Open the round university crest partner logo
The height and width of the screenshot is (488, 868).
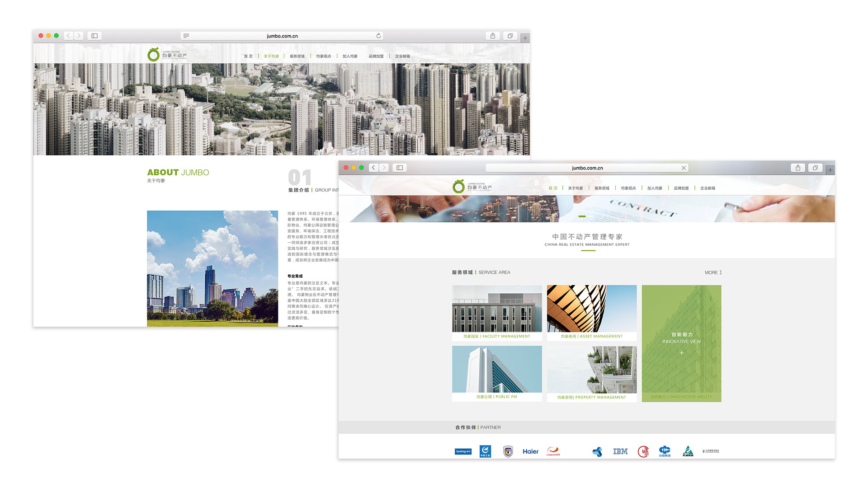508,451
